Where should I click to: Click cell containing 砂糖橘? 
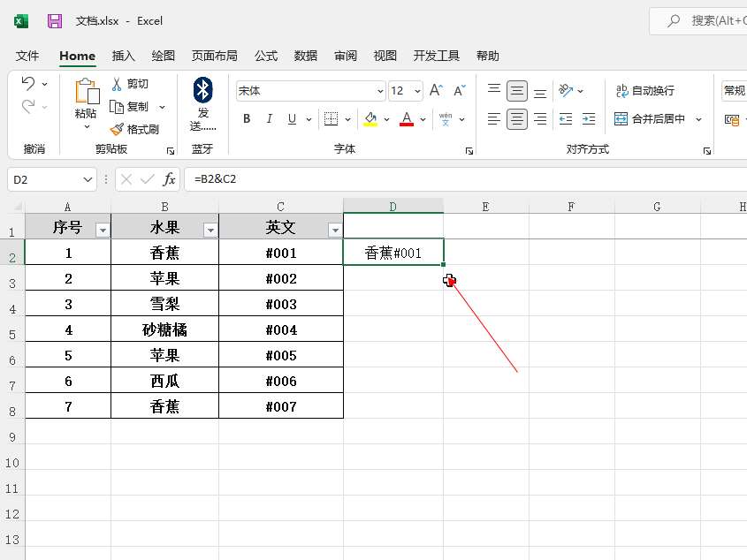click(164, 329)
